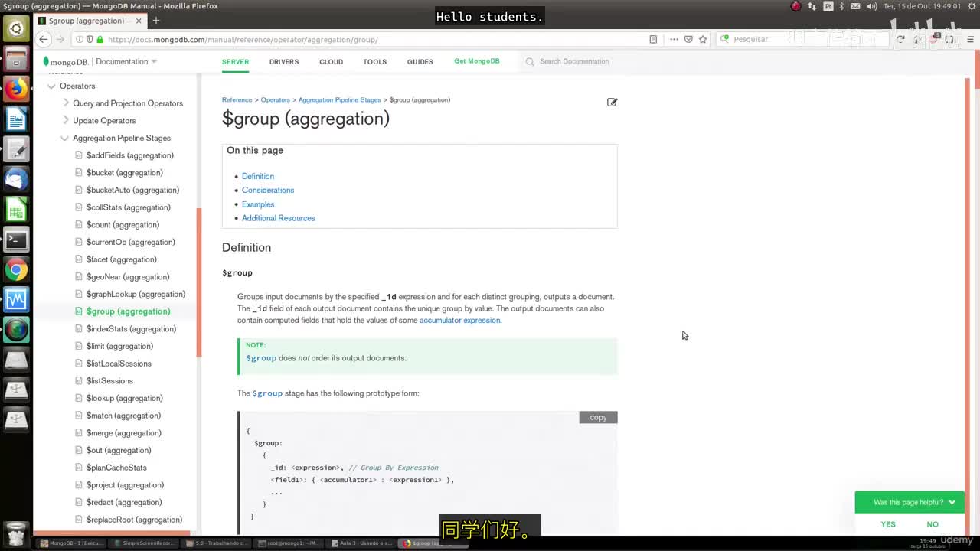Bookmark this page with the star icon

point(702,39)
